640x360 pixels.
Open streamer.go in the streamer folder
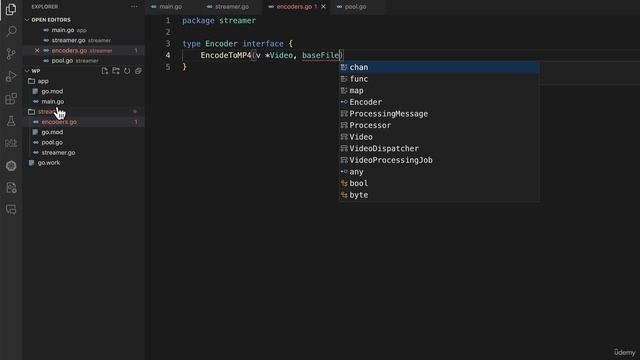tap(58, 153)
